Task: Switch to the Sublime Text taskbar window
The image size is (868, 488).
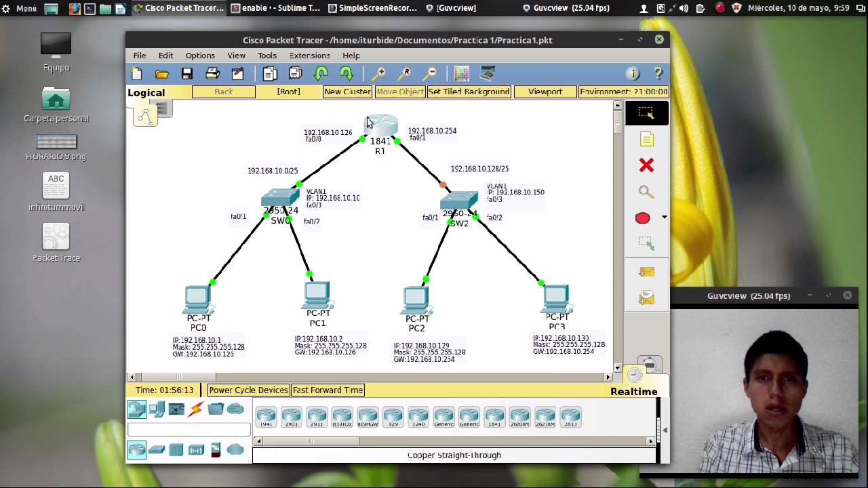Action: click(275, 8)
